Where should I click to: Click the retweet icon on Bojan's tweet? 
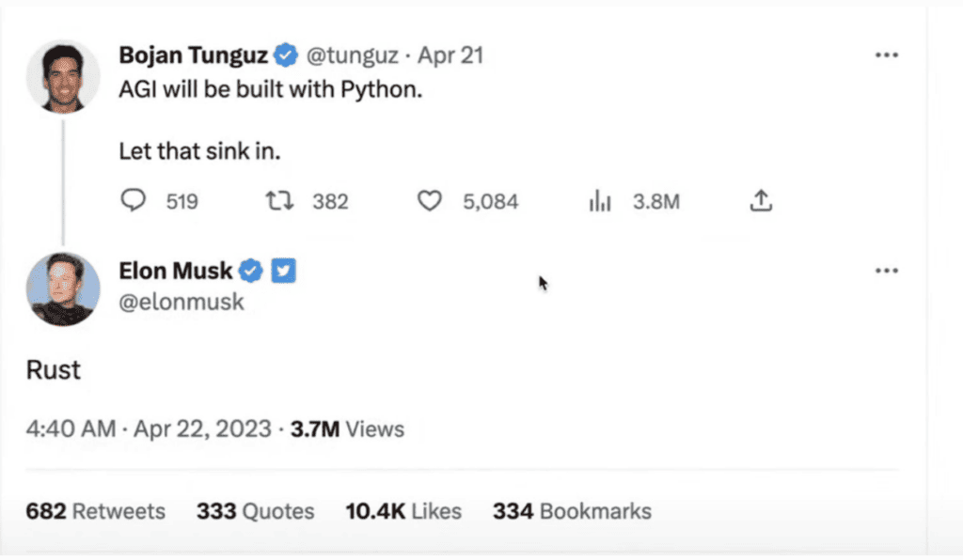click(x=277, y=200)
